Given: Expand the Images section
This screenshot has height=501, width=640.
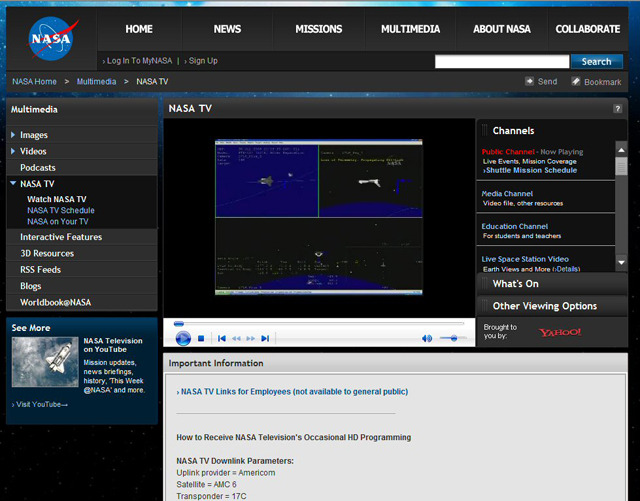Looking at the screenshot, I should tap(13, 134).
